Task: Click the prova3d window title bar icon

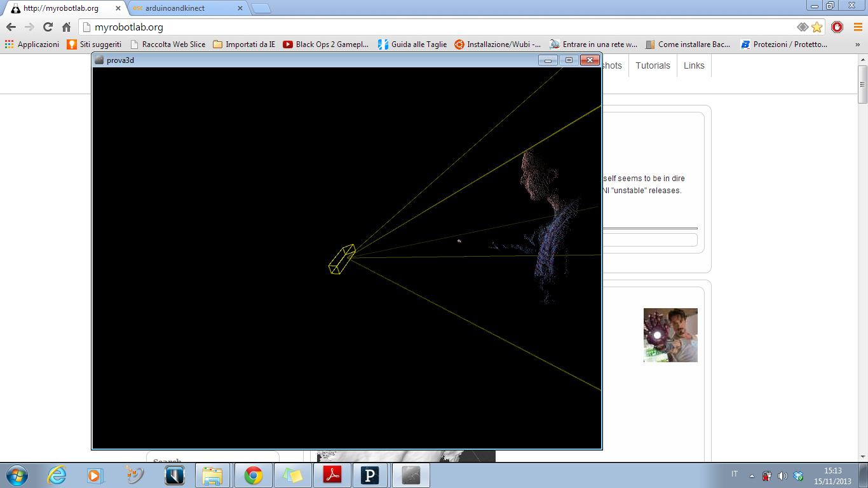Action: click(99, 60)
